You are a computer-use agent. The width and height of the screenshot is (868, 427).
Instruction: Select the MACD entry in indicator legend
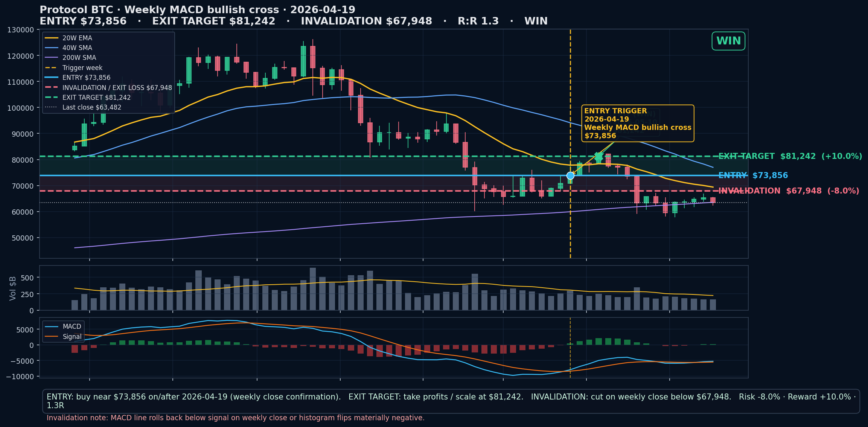(63, 326)
